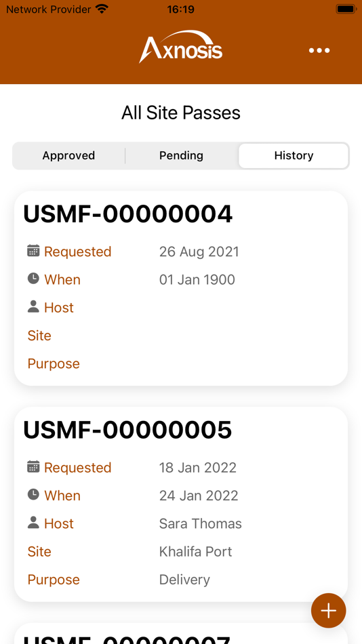Click clock icon on USMF-00000004 card
362x644 pixels.
tap(33, 279)
